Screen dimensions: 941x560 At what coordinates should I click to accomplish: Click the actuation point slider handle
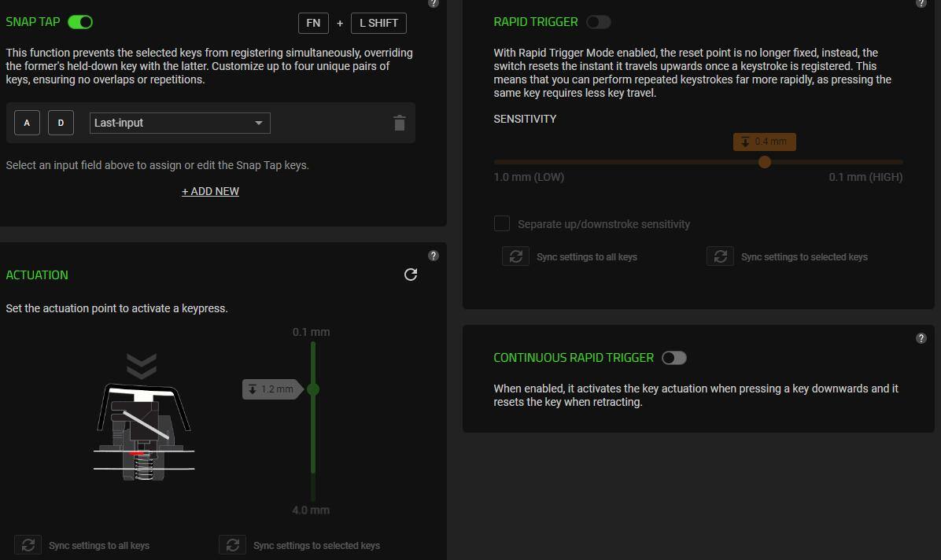pos(313,389)
